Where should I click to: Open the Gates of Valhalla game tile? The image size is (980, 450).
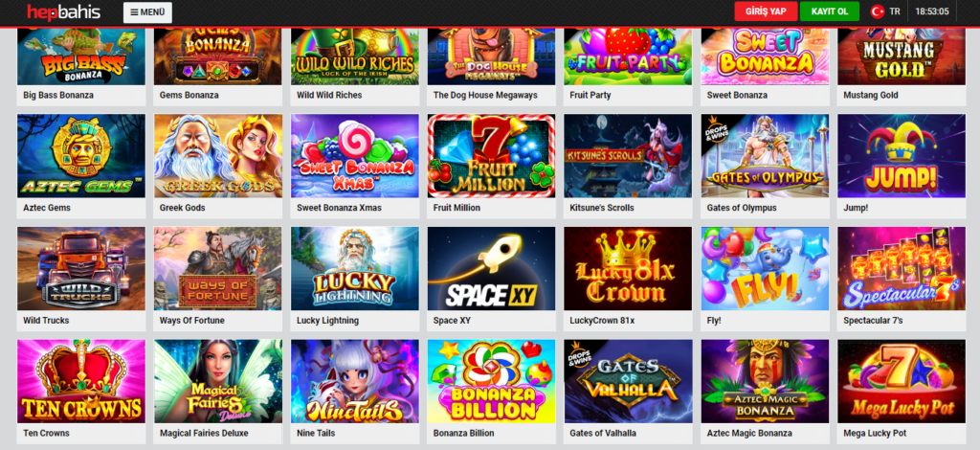coord(628,381)
